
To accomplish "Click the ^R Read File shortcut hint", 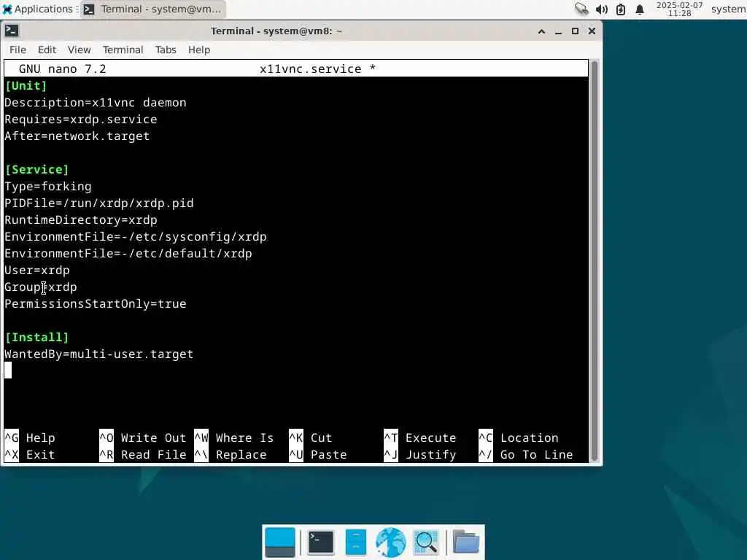I will [142, 455].
